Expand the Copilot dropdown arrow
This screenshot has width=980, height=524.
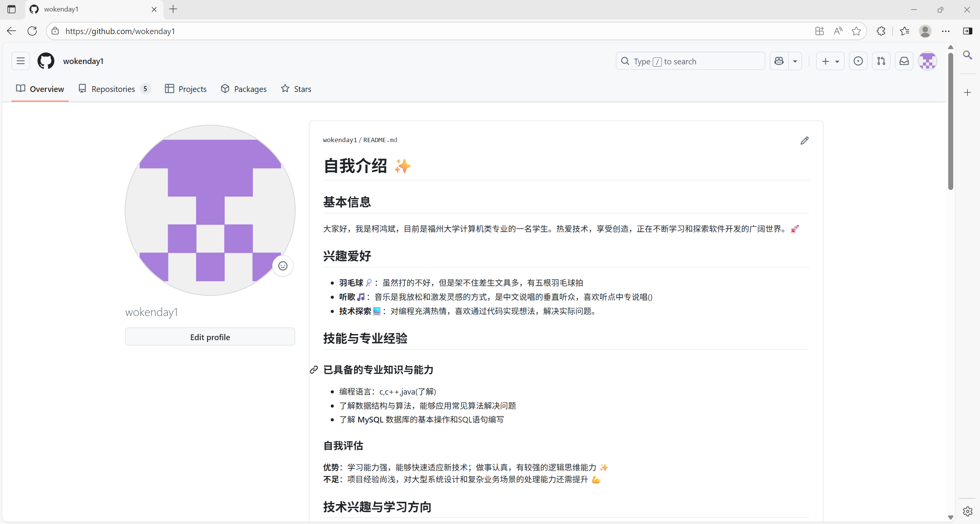pos(795,61)
